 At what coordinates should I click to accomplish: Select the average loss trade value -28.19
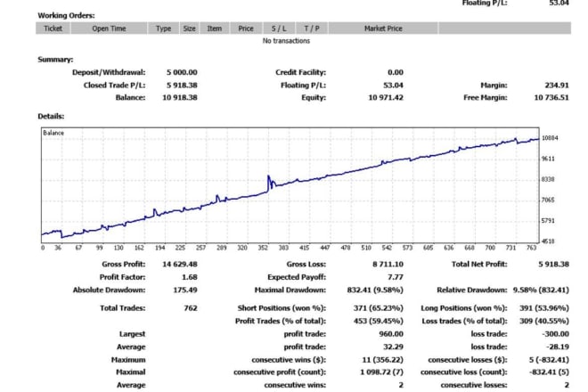click(557, 347)
